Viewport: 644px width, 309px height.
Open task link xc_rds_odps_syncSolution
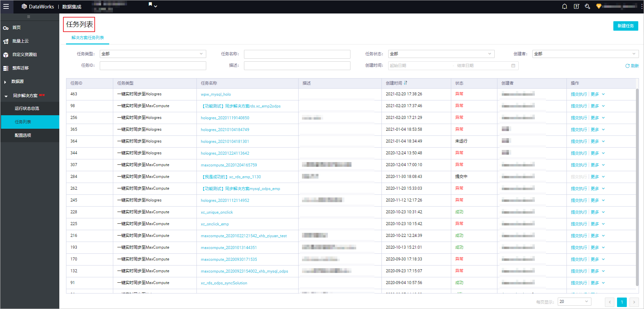click(x=224, y=283)
